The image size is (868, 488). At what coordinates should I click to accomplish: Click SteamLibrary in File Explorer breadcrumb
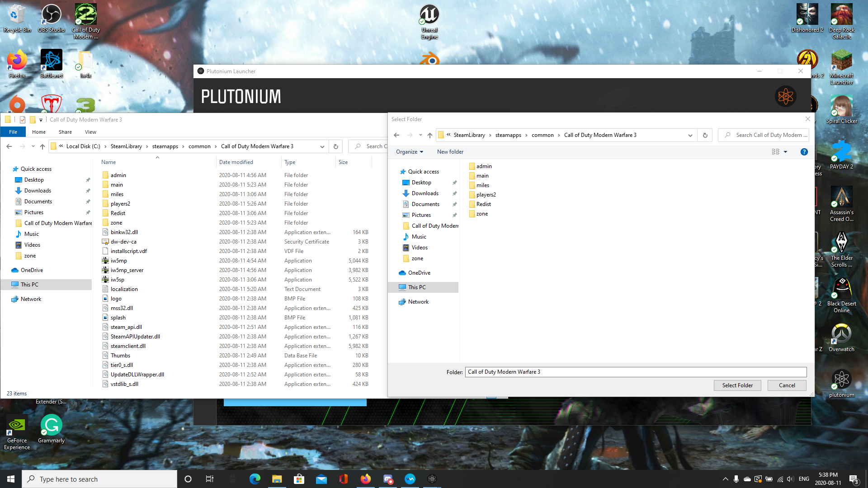pos(126,146)
